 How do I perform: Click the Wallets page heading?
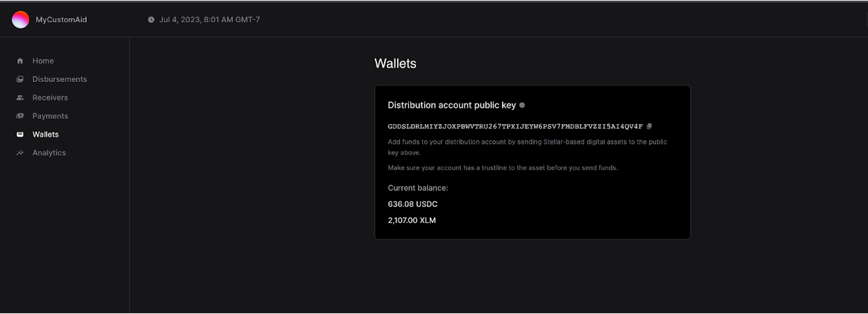pos(395,63)
